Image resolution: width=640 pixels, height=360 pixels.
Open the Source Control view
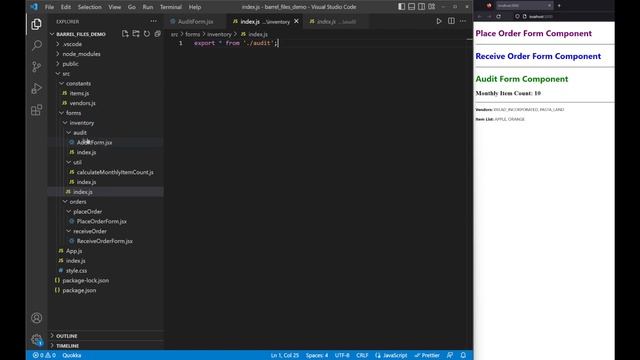36,67
